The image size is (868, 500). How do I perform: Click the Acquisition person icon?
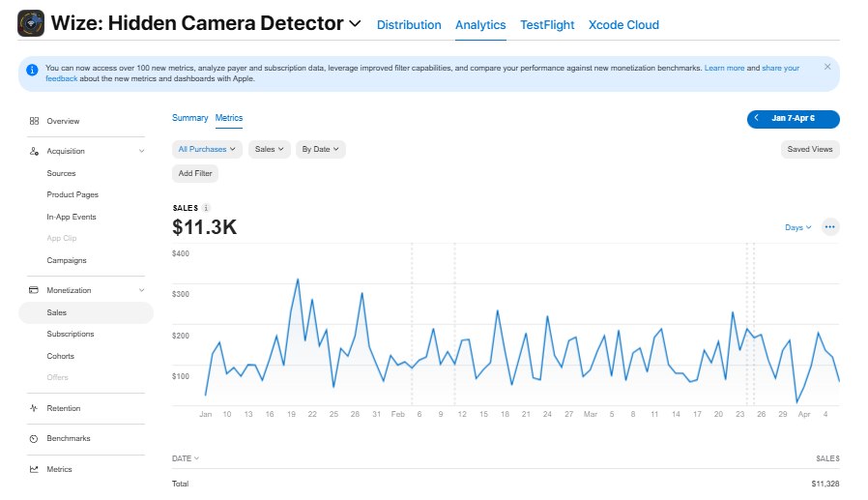[35, 151]
